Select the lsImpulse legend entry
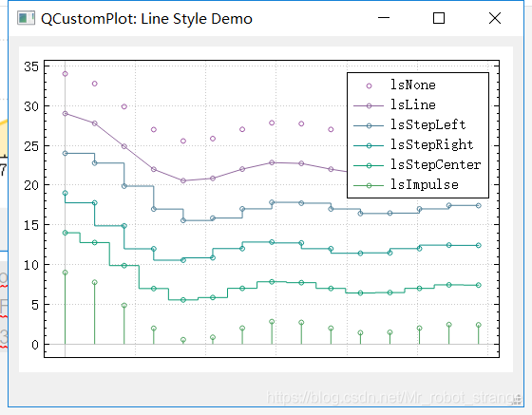532x415 pixels. (406, 185)
